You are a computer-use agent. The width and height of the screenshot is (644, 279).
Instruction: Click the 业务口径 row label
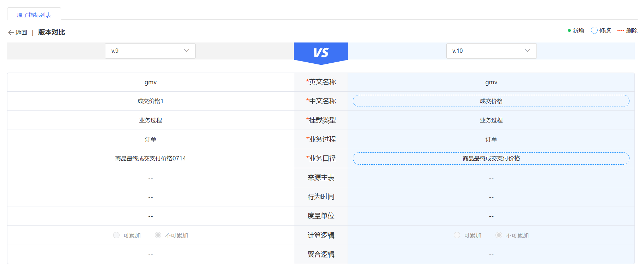coord(321,159)
